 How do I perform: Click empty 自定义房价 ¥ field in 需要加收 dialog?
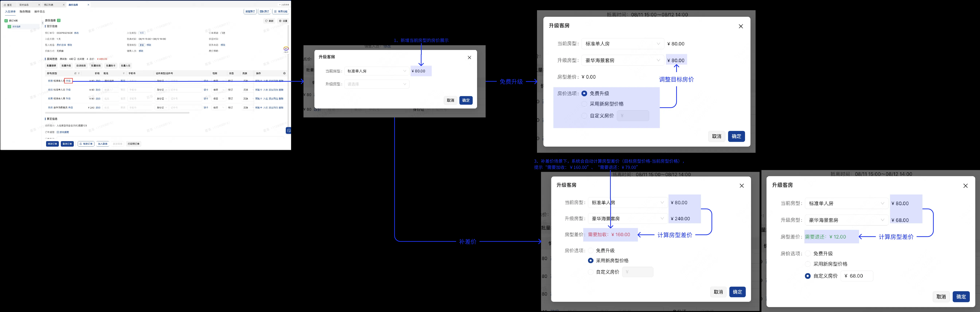click(x=638, y=272)
